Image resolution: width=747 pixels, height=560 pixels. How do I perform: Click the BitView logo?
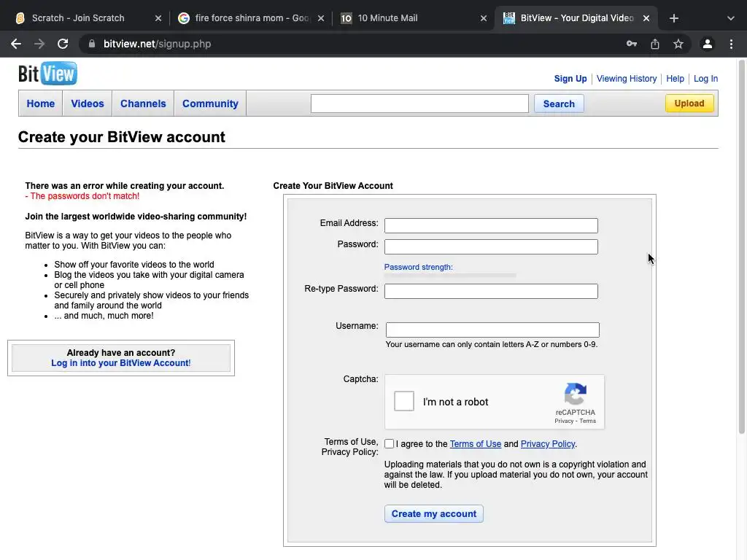(47, 74)
